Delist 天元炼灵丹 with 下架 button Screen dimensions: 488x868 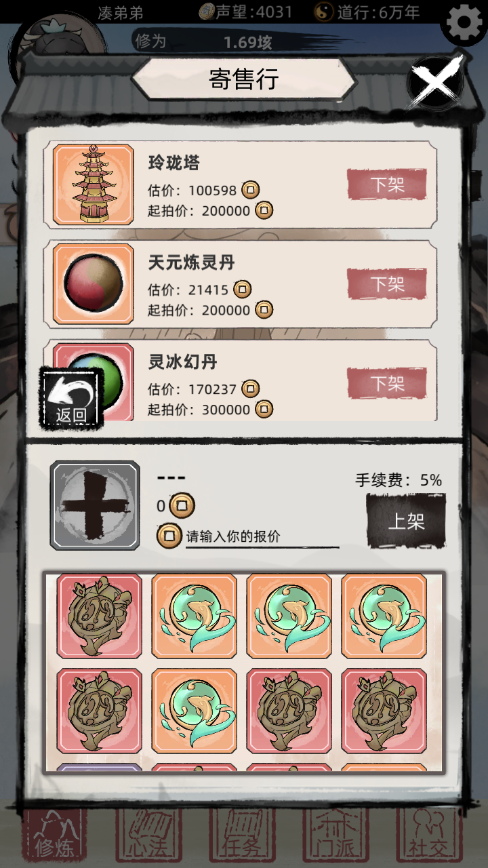click(387, 283)
